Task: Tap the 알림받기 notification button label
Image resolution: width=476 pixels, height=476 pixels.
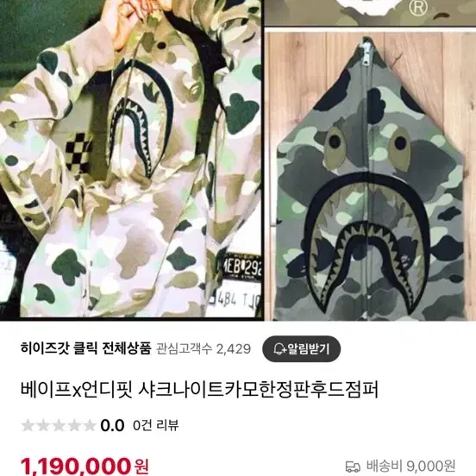Action: [309, 349]
